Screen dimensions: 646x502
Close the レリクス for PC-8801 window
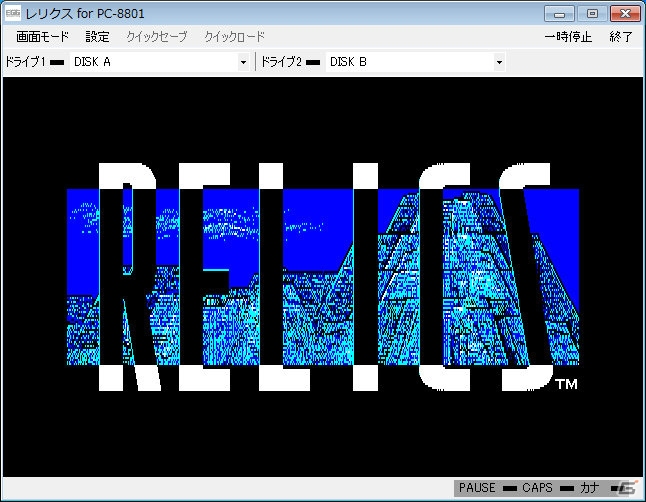click(x=625, y=14)
